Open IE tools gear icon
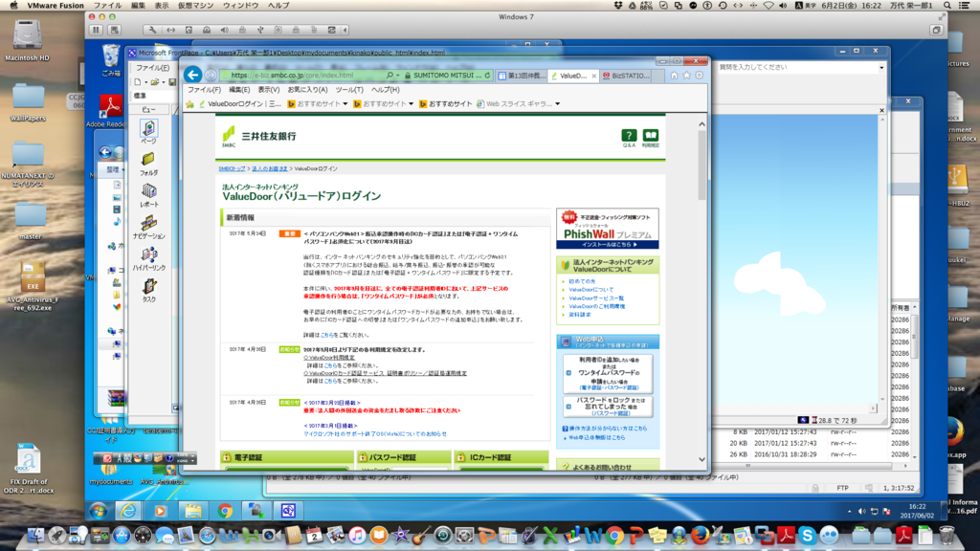 (699, 76)
